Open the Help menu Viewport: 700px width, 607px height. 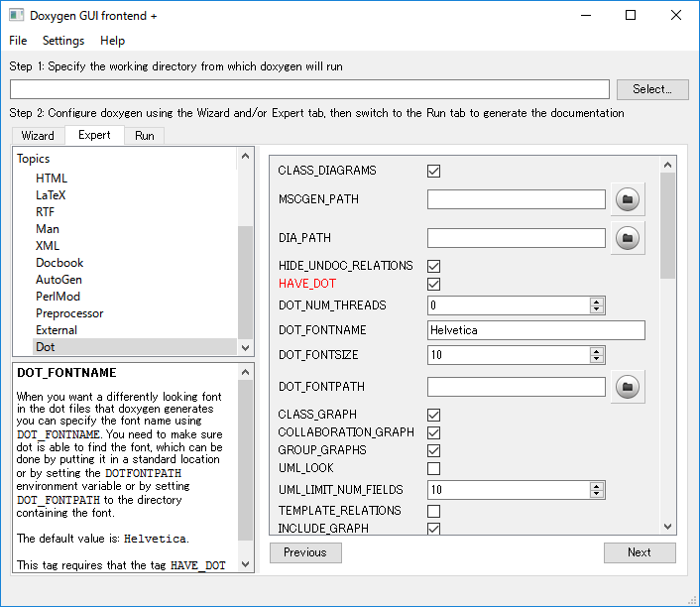tap(112, 41)
